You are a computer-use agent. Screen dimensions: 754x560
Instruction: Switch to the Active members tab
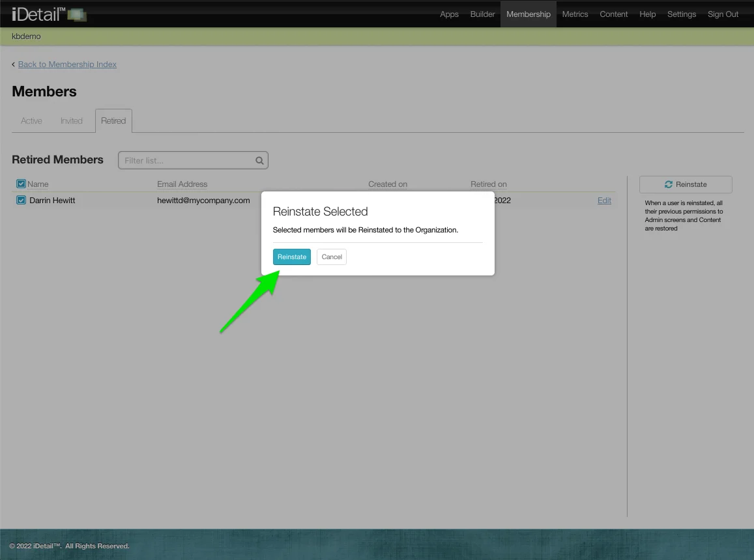(x=31, y=121)
